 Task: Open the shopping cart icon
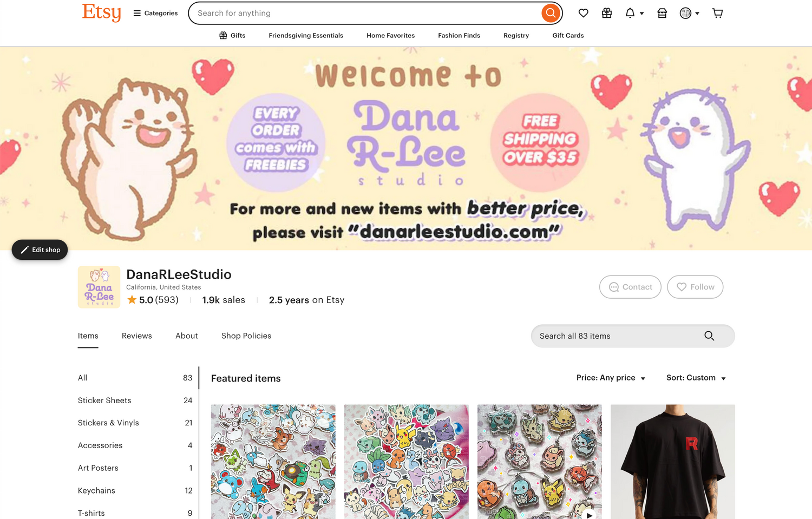point(718,13)
